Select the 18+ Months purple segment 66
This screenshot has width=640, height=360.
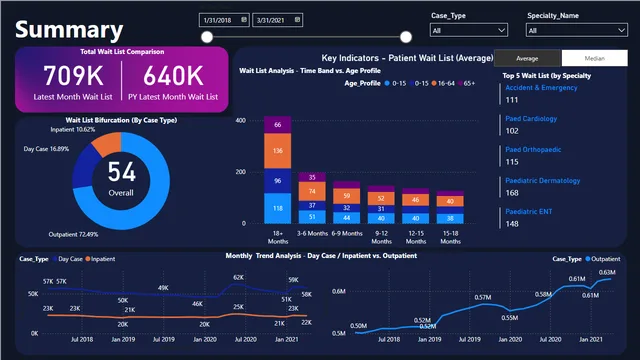coord(278,124)
